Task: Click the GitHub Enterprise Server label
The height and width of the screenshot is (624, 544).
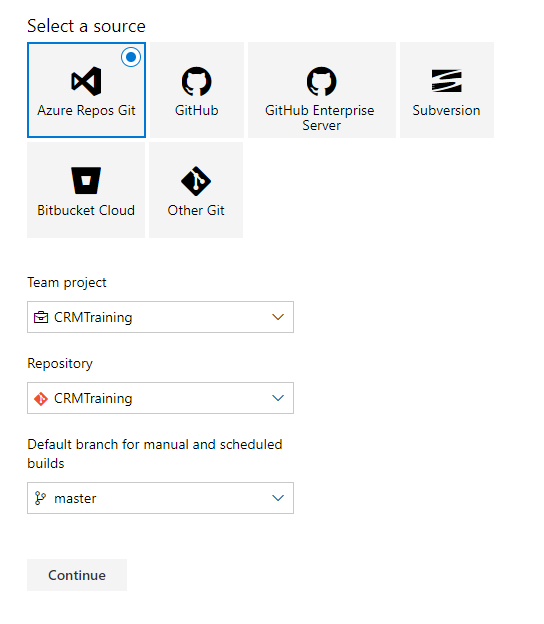Action: (x=320, y=118)
